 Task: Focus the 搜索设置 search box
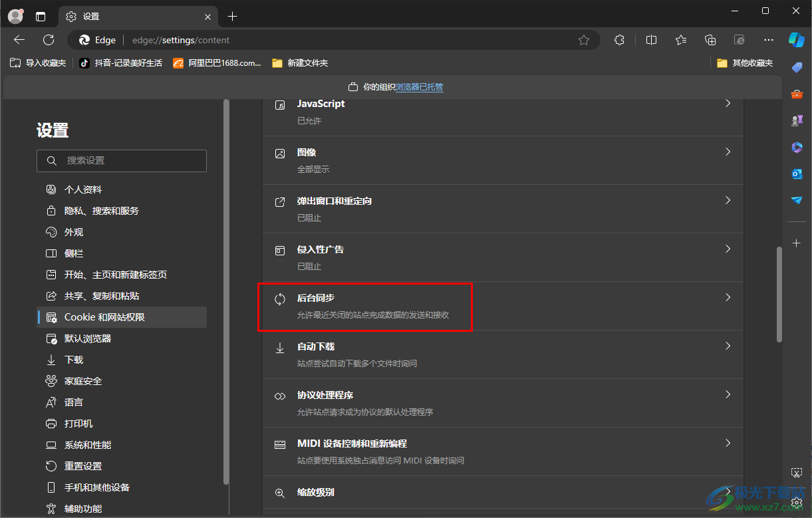point(122,161)
